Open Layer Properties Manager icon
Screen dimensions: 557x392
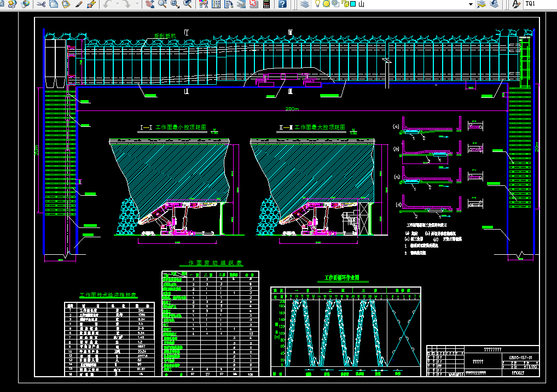304,4
